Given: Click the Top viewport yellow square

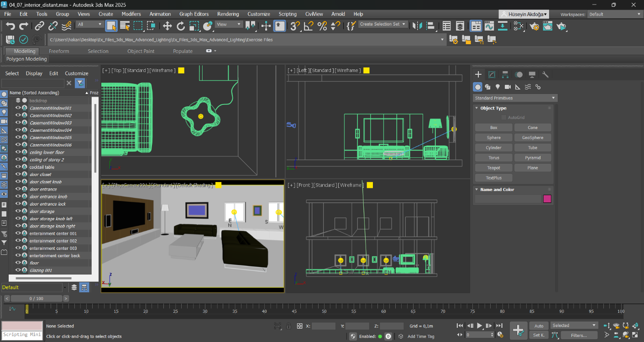Looking at the screenshot, I should (181, 70).
